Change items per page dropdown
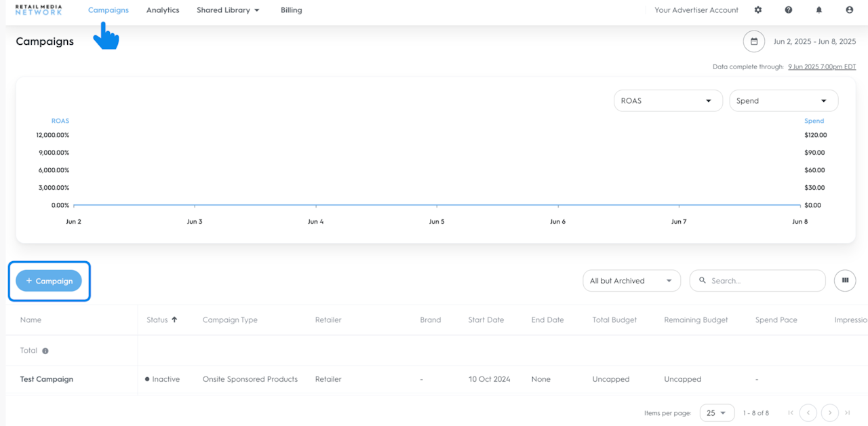 [x=717, y=412]
